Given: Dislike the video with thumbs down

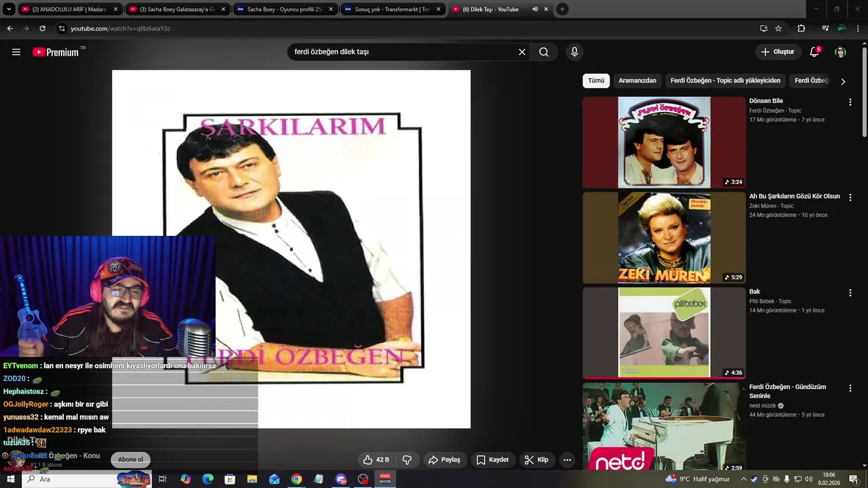Looking at the screenshot, I should (407, 460).
